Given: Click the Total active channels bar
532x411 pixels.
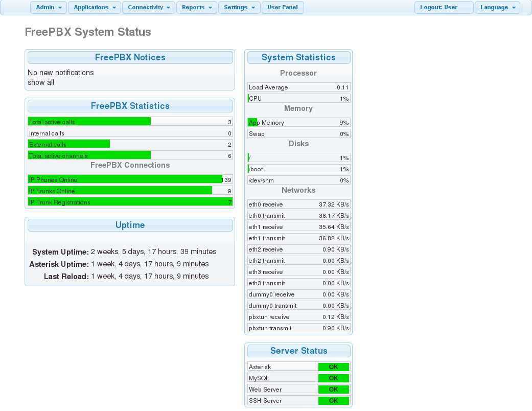Looking at the screenshot, I should click(x=130, y=156).
